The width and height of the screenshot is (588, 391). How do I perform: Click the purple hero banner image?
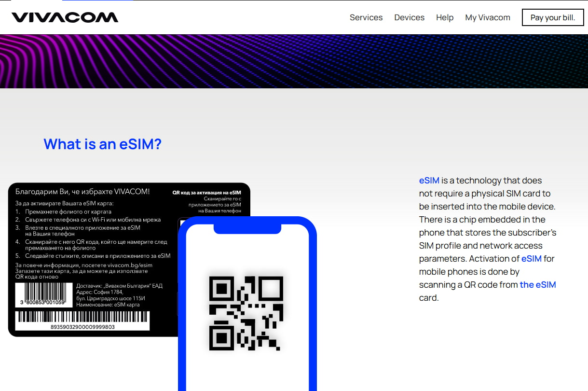click(x=294, y=61)
